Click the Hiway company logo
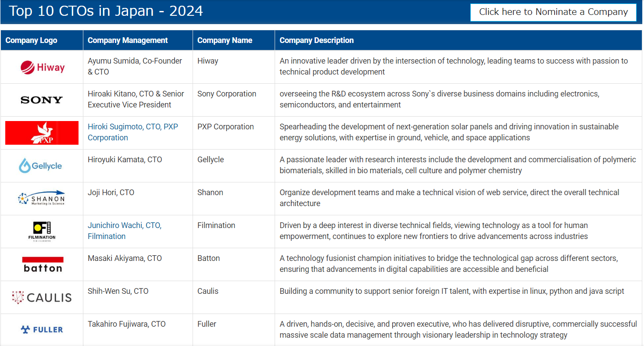 pyautogui.click(x=42, y=67)
